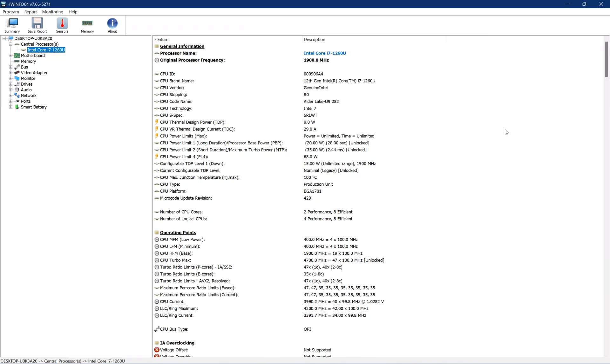Expand the Smart Battery tree node
Viewport: 610px width, 364px height.
(11, 107)
